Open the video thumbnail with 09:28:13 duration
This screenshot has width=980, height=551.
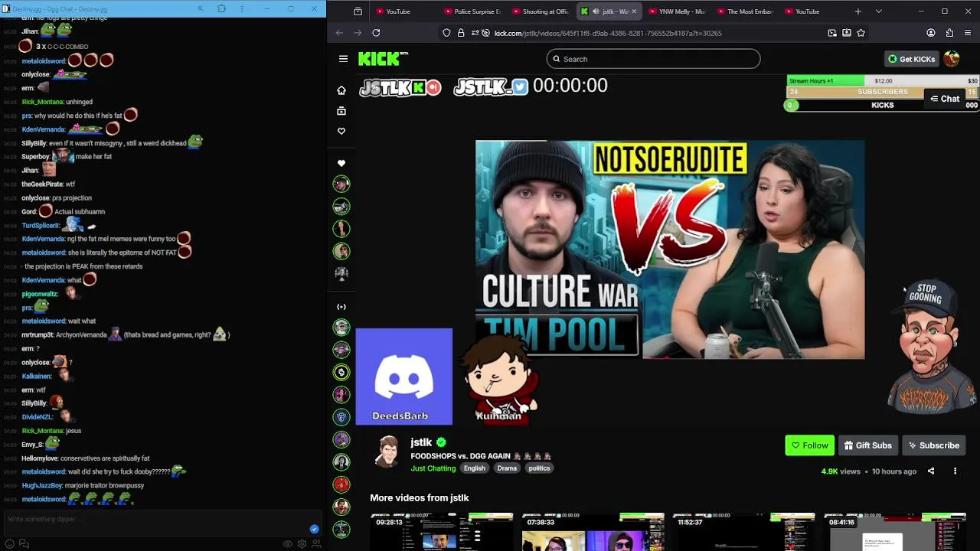[x=442, y=532]
